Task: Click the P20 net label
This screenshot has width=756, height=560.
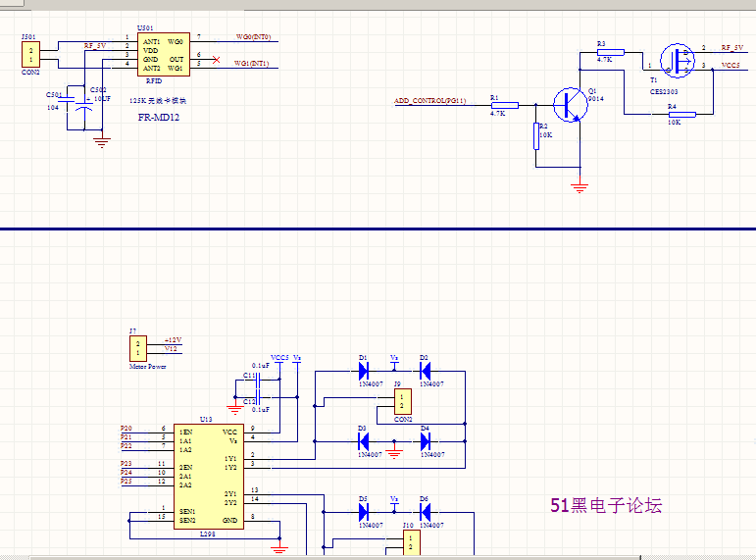Action: (126, 429)
